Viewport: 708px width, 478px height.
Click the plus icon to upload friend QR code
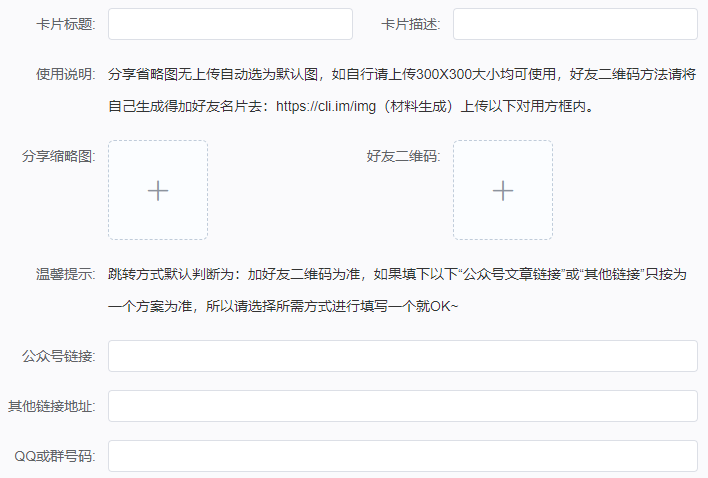coord(503,190)
